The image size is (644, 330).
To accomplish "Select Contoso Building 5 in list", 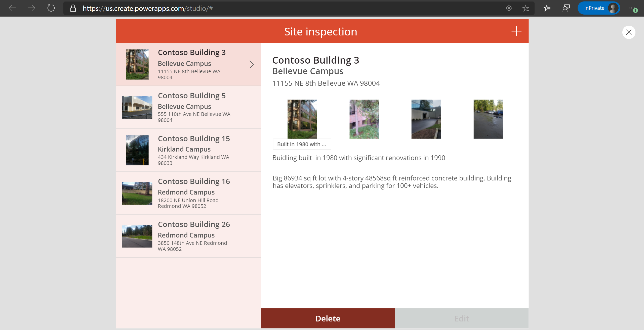I will 188,107.
